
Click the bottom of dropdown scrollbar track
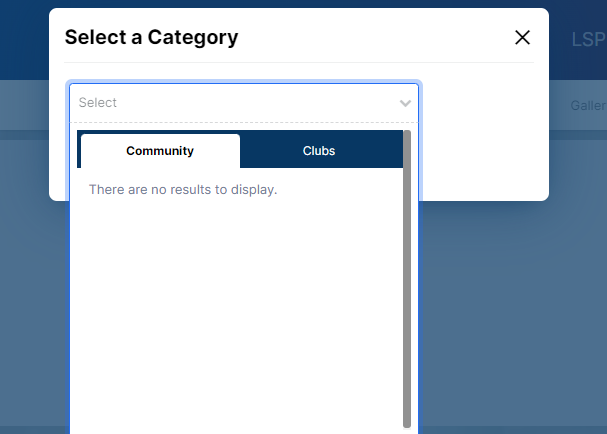tap(407, 420)
